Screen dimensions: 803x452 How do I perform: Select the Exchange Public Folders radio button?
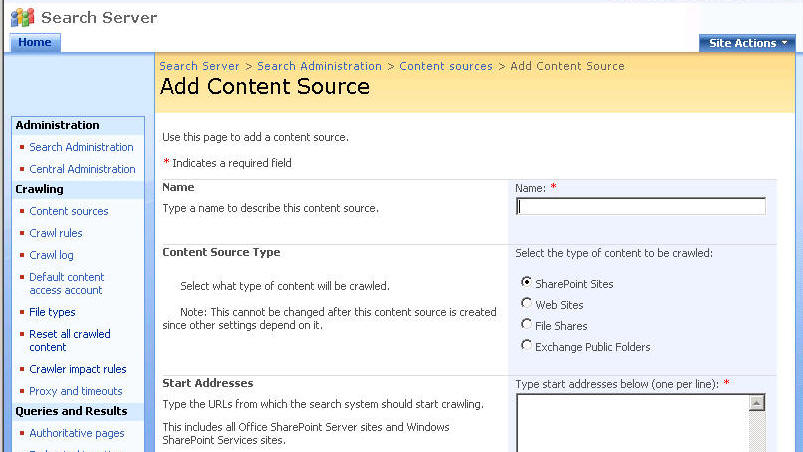[x=526, y=345]
